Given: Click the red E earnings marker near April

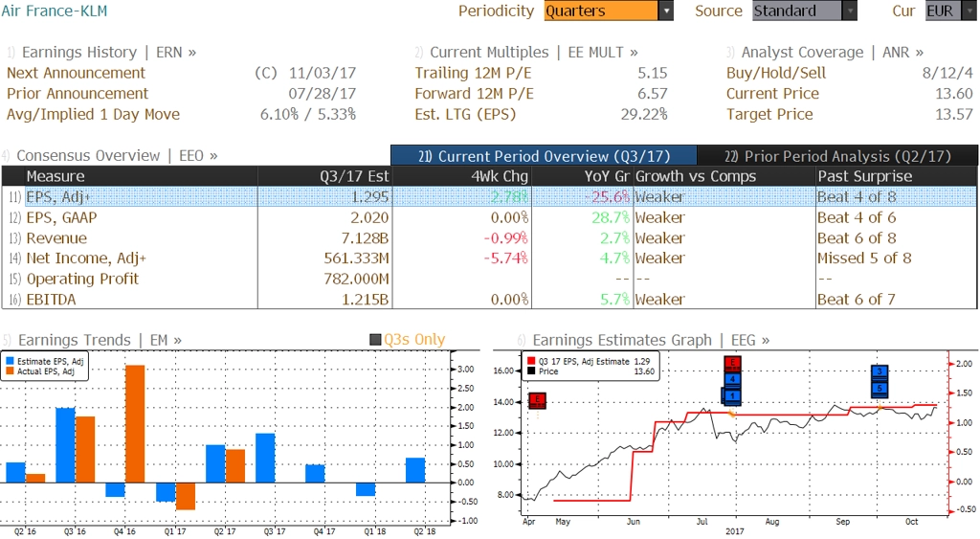Looking at the screenshot, I should click(538, 400).
